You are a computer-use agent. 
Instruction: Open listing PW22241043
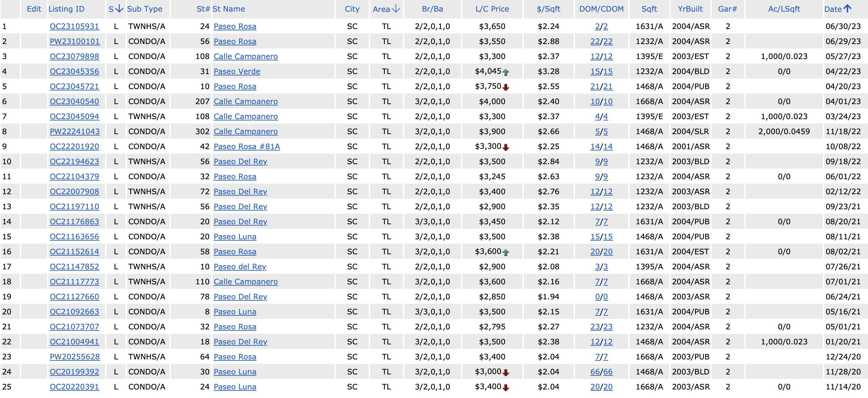pyautogui.click(x=75, y=131)
